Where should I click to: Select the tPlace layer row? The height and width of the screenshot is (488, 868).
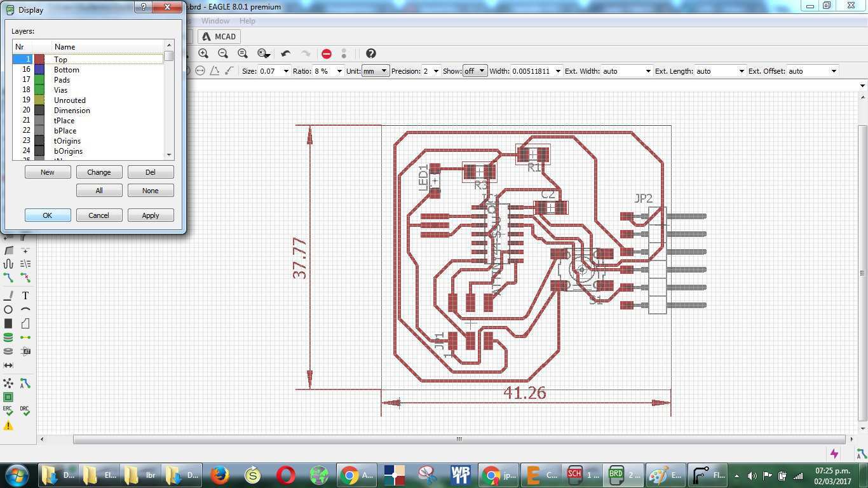pyautogui.click(x=88, y=121)
